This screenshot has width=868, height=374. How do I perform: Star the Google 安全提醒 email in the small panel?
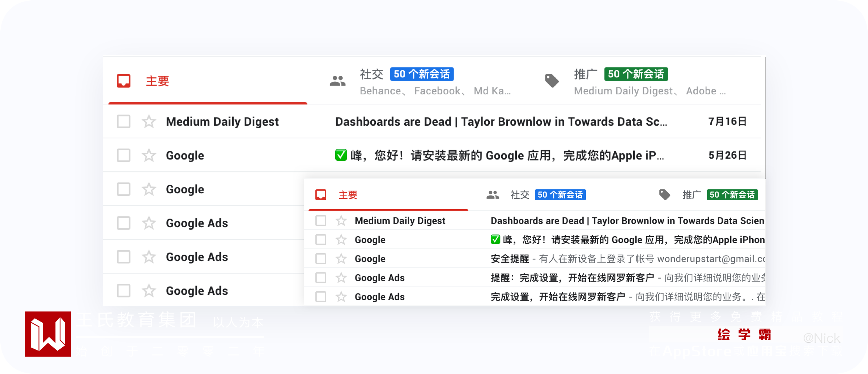pos(341,259)
